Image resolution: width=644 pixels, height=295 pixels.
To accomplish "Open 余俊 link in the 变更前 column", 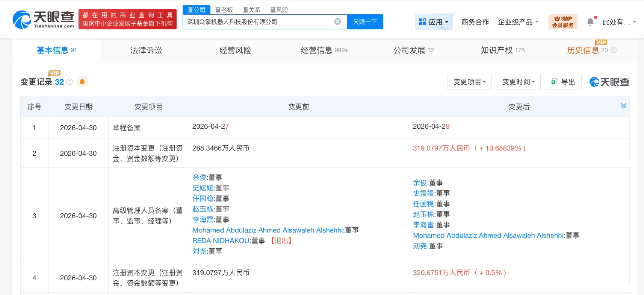I will 200,177.
